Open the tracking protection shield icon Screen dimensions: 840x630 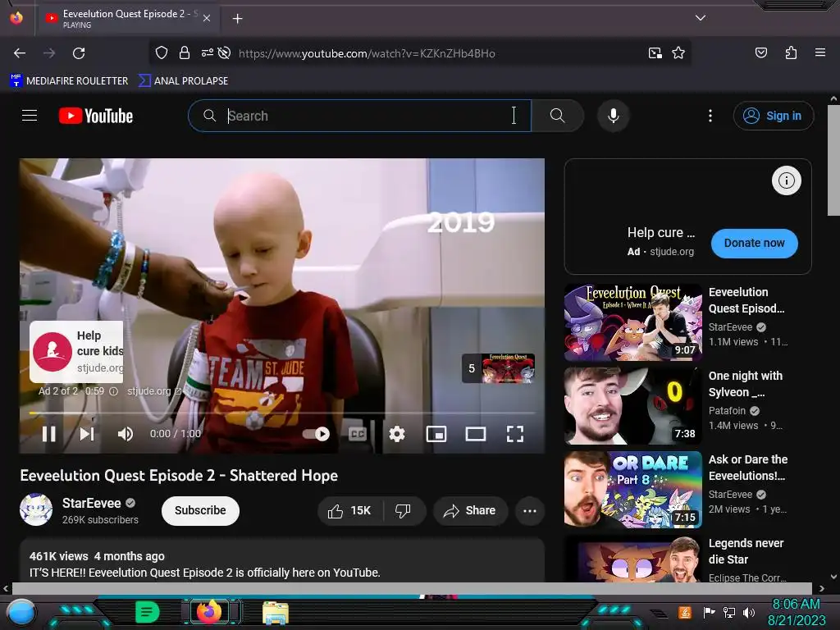coord(162,53)
